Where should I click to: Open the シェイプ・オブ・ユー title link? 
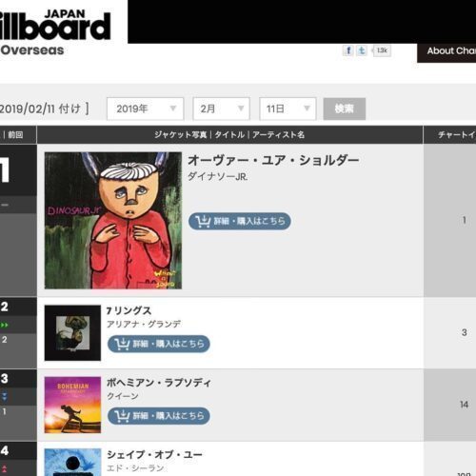pyautogui.click(x=154, y=455)
